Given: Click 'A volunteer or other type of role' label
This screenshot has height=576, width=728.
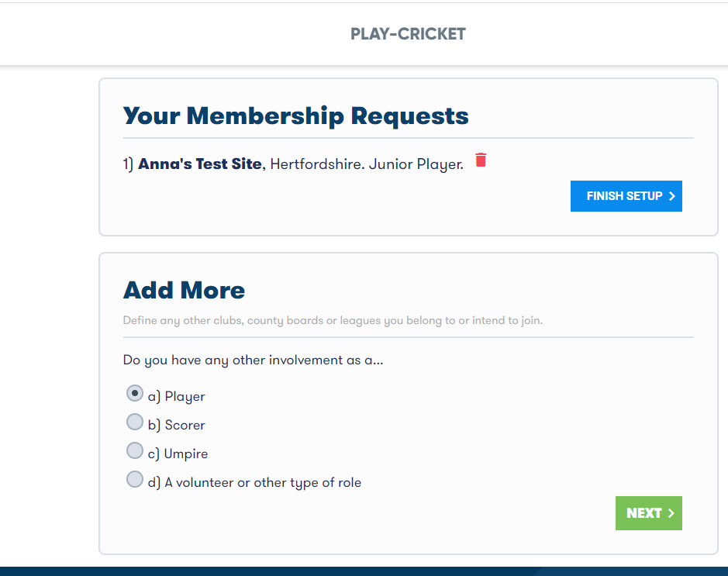Looking at the screenshot, I should pos(263,483).
